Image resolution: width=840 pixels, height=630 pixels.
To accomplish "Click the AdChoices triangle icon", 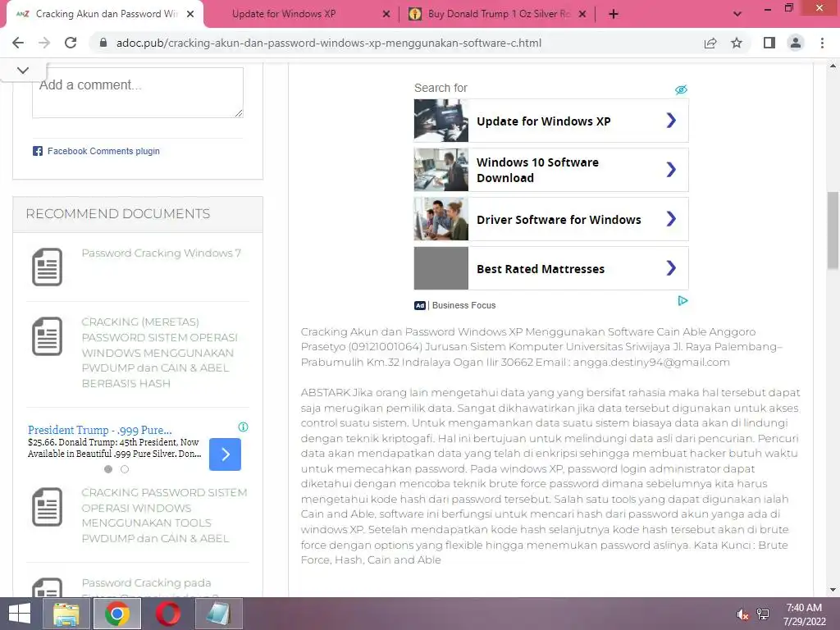I will pyautogui.click(x=682, y=301).
